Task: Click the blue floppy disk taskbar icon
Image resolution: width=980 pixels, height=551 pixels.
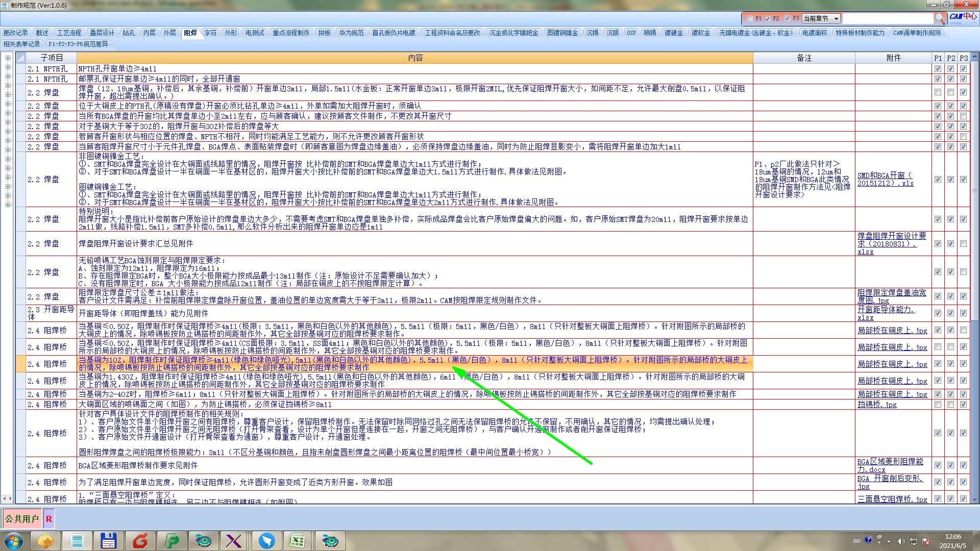Action: pyautogui.click(x=108, y=540)
